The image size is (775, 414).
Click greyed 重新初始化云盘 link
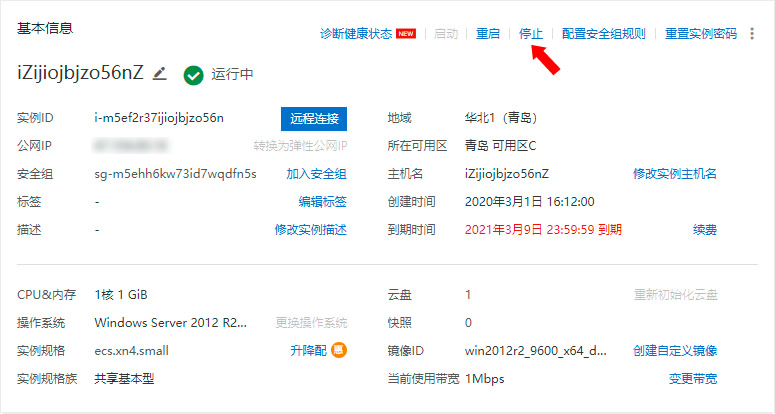(676, 294)
